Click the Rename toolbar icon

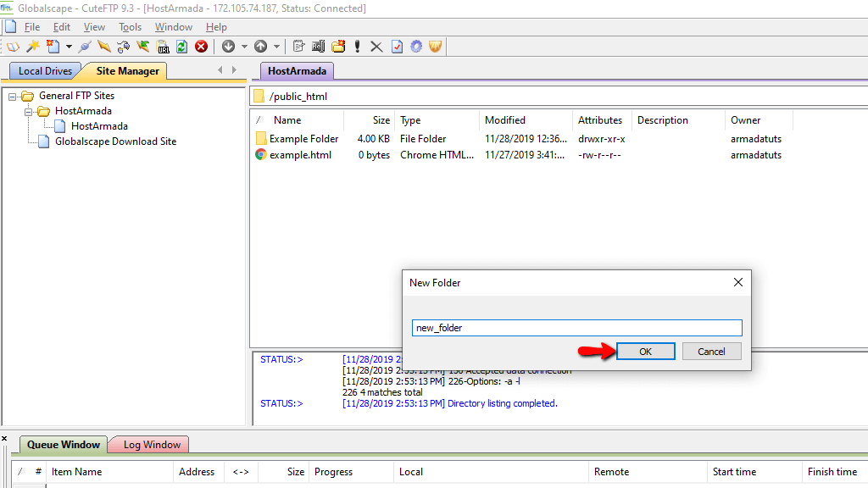319,47
